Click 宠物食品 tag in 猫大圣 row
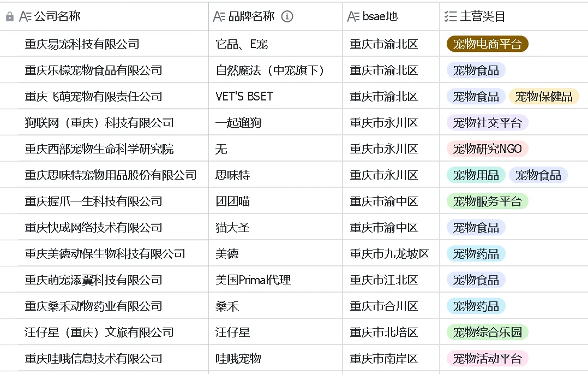The height and width of the screenshot is (374, 588). pos(476,228)
